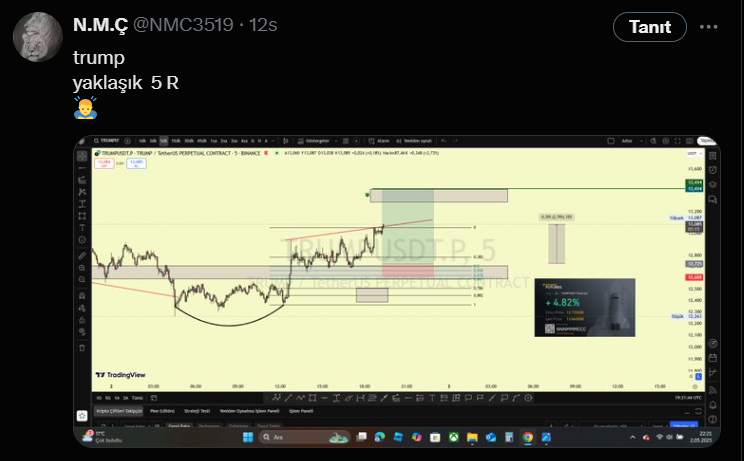Open the layers object tree icon in sidebar
Image resolution: width=744 pixels, height=461 pixels.
(713, 184)
